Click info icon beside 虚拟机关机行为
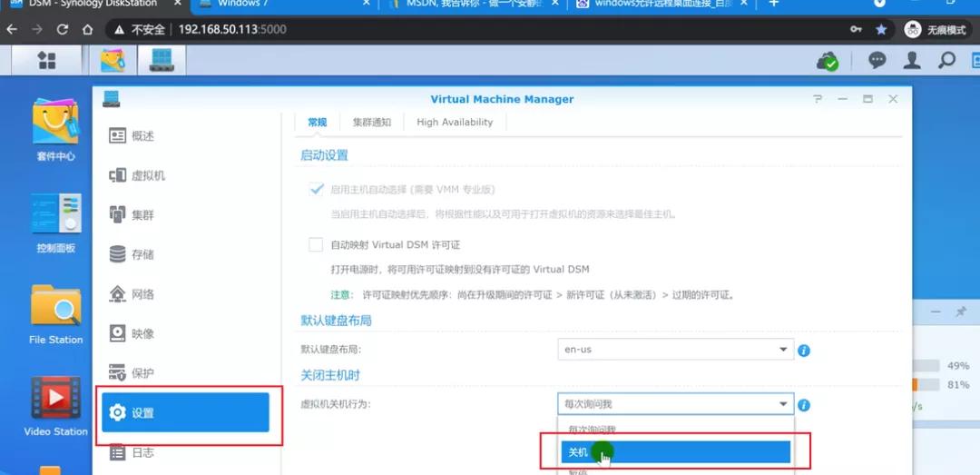The image size is (980, 475). click(804, 406)
